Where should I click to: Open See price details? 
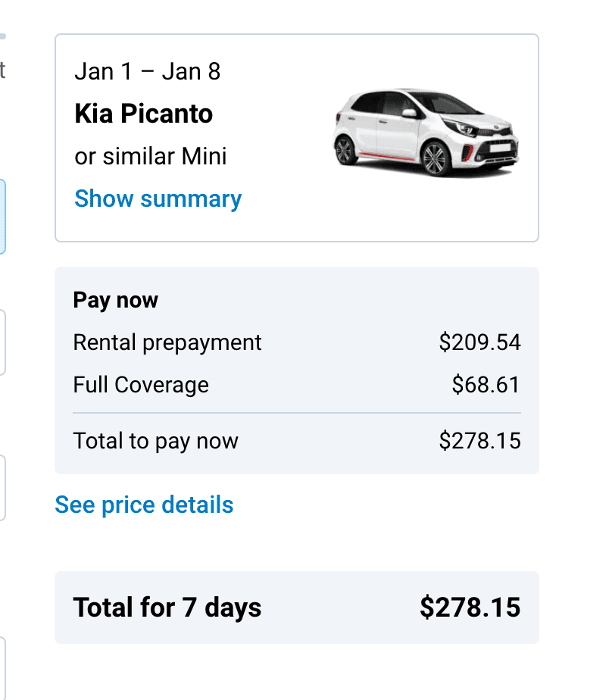click(144, 505)
